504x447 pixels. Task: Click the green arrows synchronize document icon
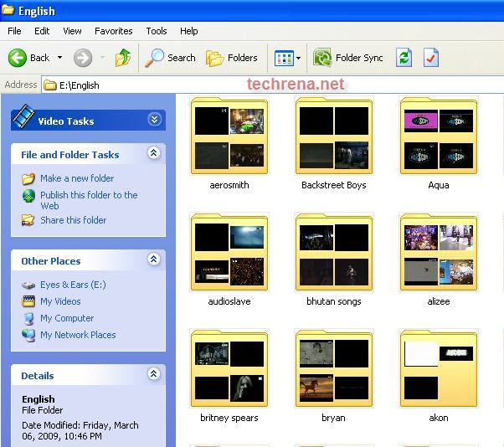pyautogui.click(x=404, y=58)
